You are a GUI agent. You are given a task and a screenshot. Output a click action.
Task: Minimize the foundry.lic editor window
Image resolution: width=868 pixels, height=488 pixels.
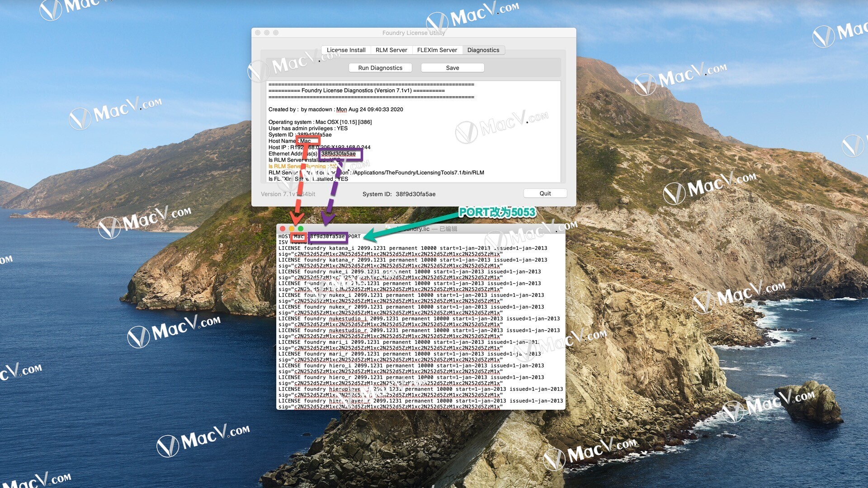click(x=292, y=229)
